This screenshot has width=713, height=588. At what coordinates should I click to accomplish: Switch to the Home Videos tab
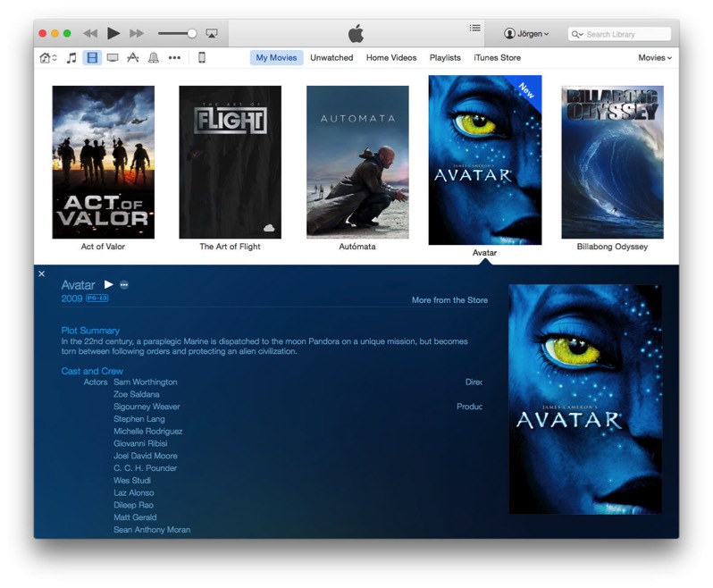(x=391, y=58)
